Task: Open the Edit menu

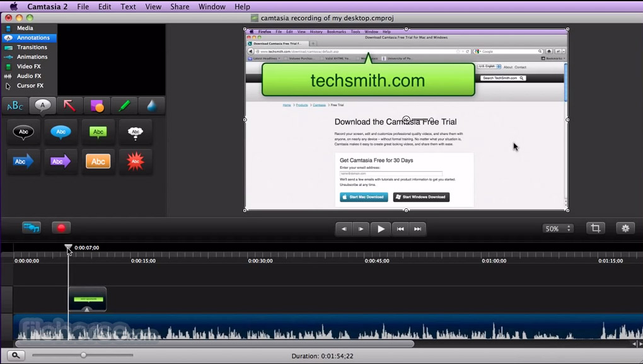Action: (105, 6)
